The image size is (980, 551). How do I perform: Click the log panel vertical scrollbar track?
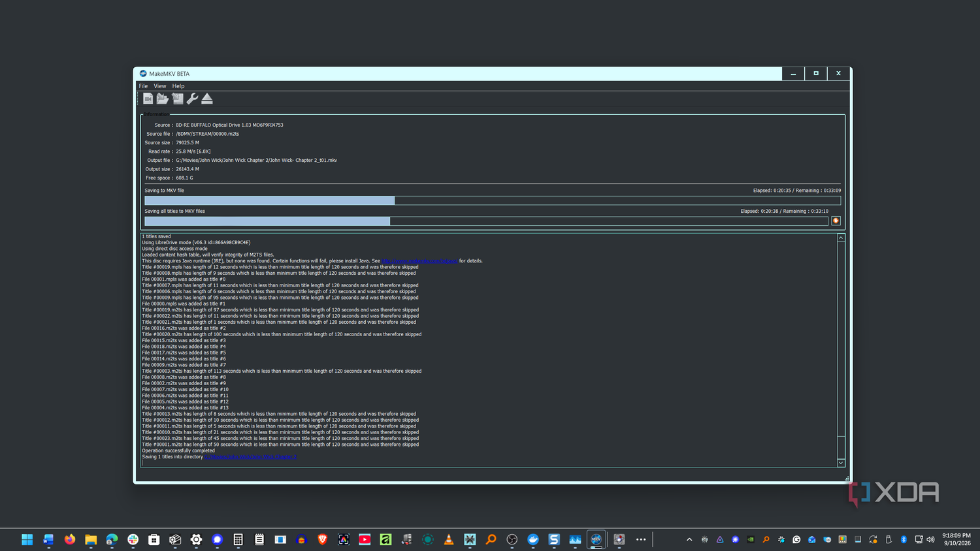[841, 350]
